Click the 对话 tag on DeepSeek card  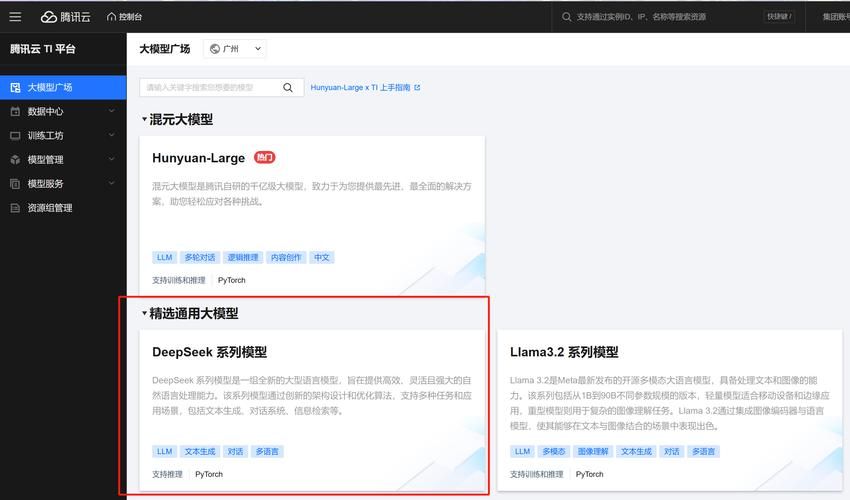(235, 451)
